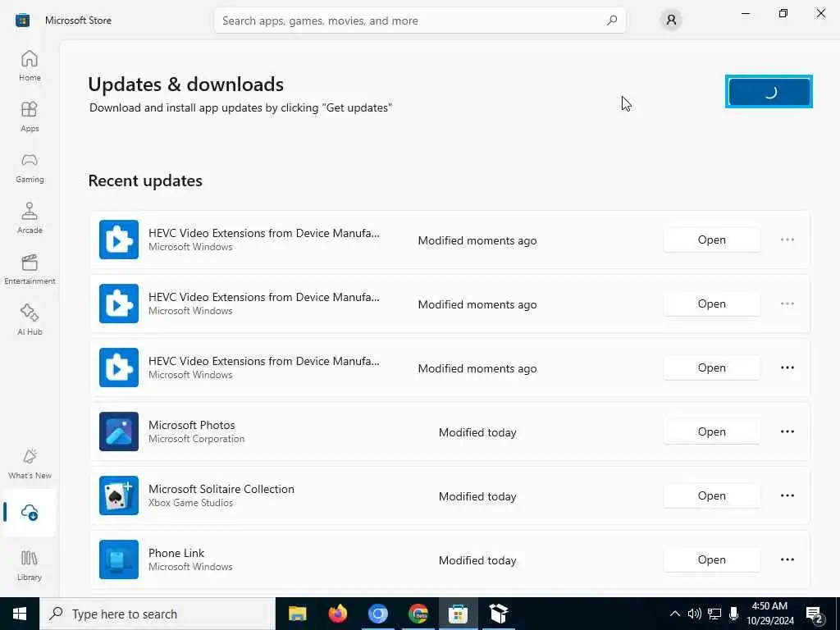Image resolution: width=840 pixels, height=630 pixels.
Task: Expand more options for first HEVC entry
Action: tap(787, 240)
